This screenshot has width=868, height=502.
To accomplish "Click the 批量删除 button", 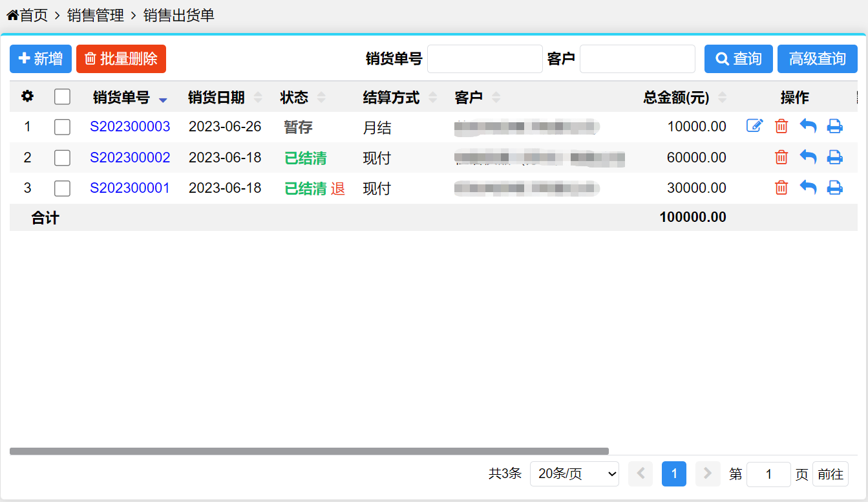I will click(x=121, y=59).
